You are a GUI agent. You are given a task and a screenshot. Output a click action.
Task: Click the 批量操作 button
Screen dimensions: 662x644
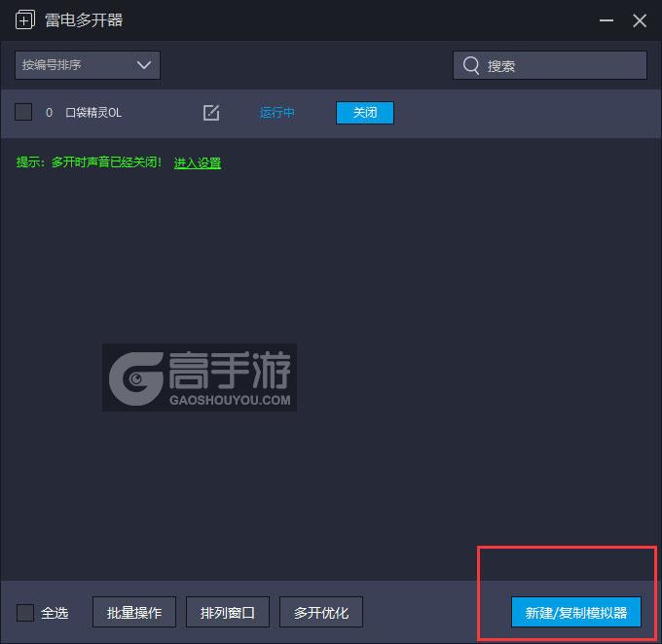coord(134,612)
